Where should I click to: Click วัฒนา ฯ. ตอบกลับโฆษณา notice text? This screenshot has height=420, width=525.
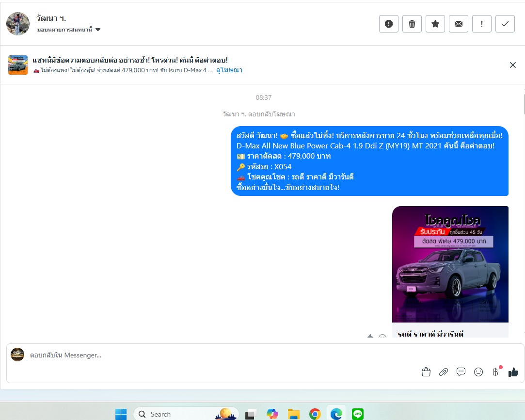259,114
